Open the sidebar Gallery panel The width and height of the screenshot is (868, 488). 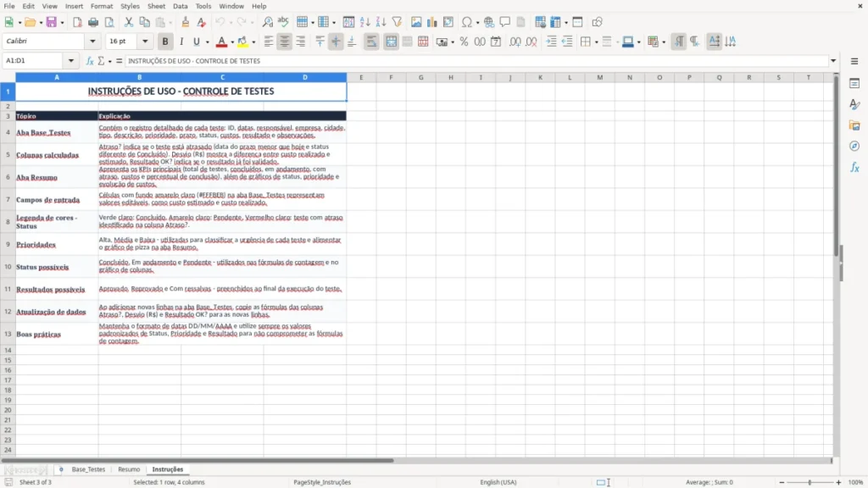pyautogui.click(x=854, y=125)
